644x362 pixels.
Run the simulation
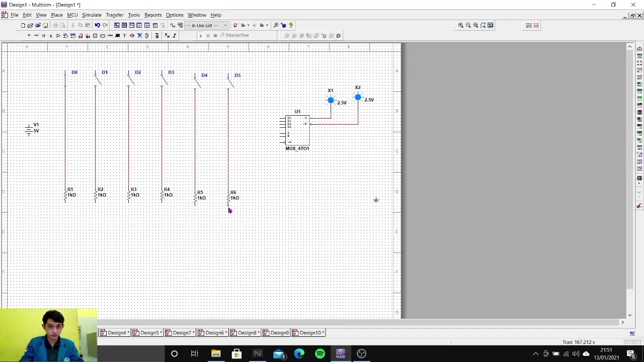[201, 36]
